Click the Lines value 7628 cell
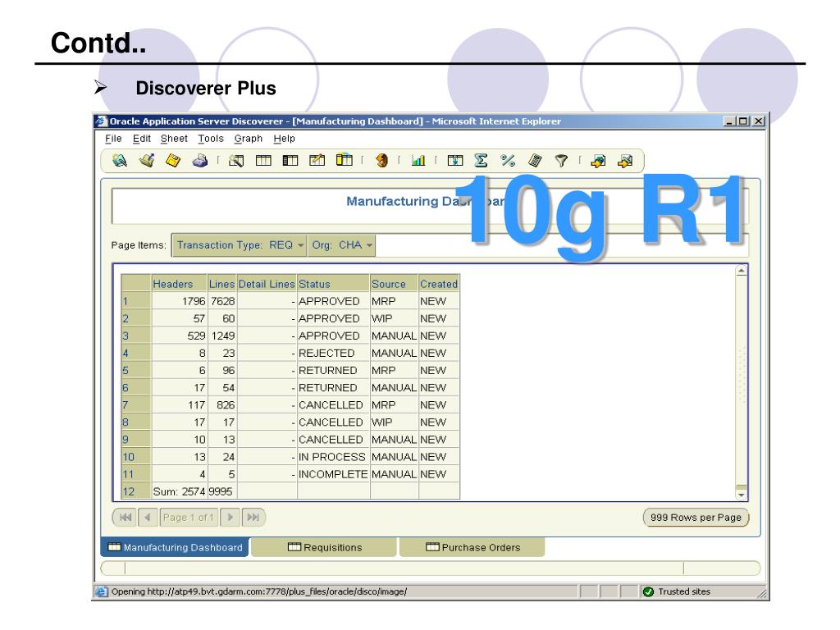The image size is (840, 630). click(x=221, y=301)
